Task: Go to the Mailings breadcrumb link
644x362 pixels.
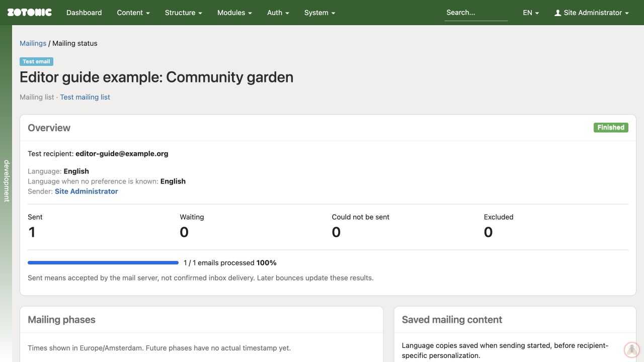Action: (33, 43)
